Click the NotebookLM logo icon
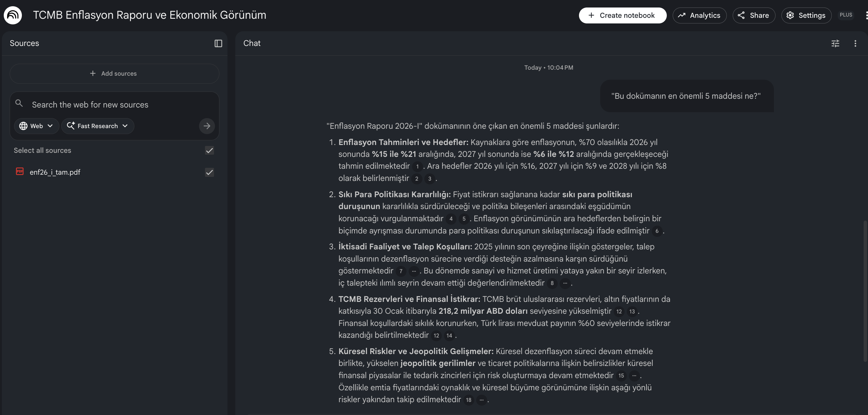This screenshot has height=415, width=868. point(13,15)
